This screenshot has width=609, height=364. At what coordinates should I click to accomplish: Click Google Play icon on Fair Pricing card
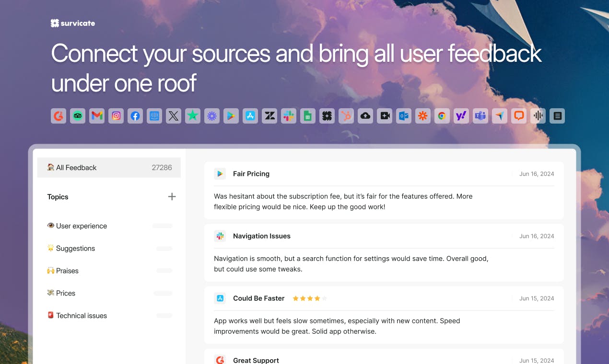(220, 174)
